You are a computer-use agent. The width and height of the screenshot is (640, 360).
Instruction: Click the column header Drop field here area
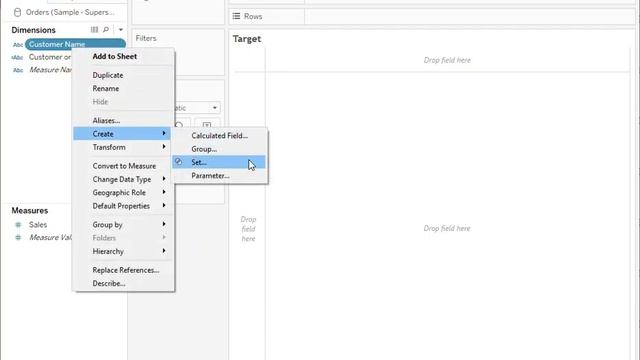point(447,60)
